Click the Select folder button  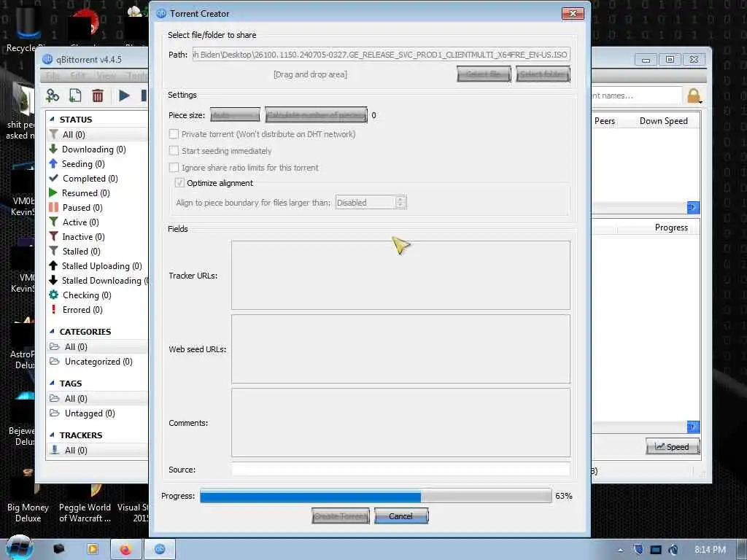(543, 74)
